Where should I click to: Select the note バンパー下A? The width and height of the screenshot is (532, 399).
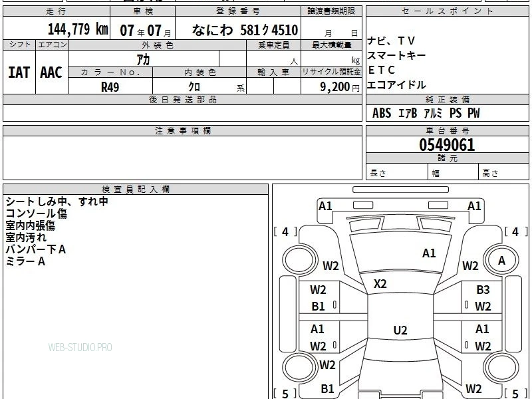tap(36, 249)
